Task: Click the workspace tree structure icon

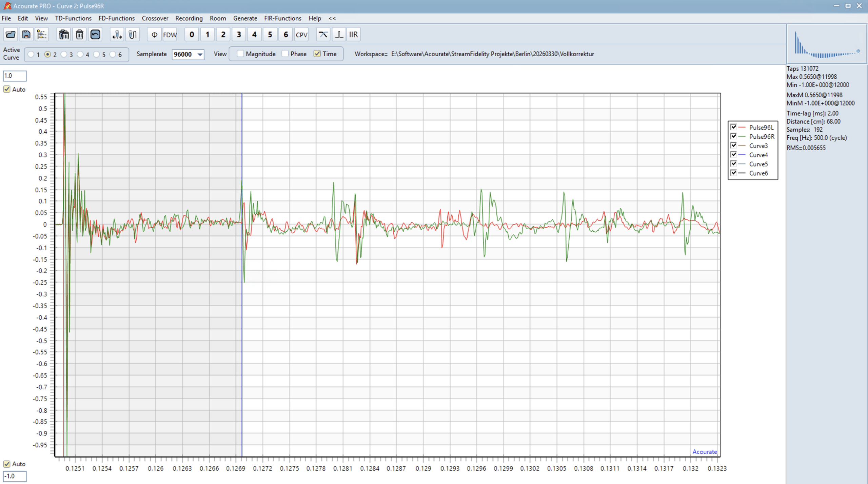Action: 42,35
